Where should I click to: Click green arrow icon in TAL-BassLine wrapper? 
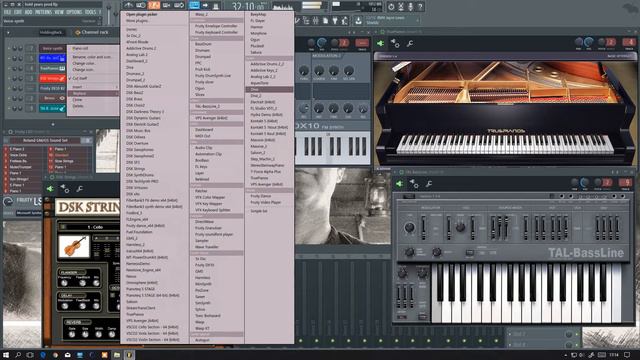[x=399, y=184]
